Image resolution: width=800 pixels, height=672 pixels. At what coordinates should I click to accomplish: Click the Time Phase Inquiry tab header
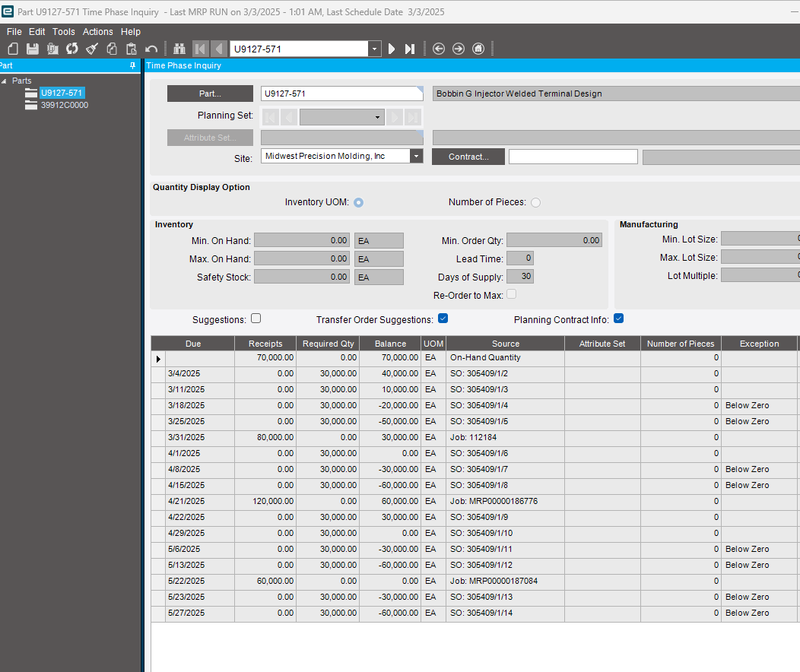[x=184, y=65]
